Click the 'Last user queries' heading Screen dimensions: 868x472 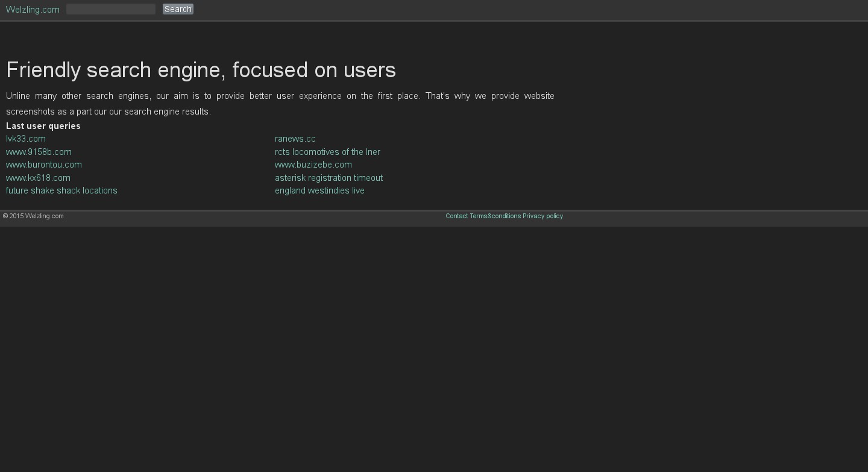coord(43,126)
